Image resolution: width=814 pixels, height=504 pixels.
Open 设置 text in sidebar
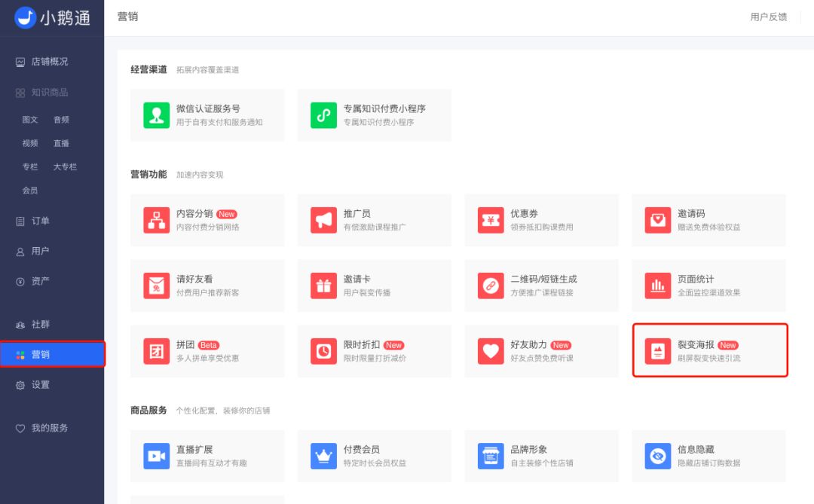click(x=41, y=385)
